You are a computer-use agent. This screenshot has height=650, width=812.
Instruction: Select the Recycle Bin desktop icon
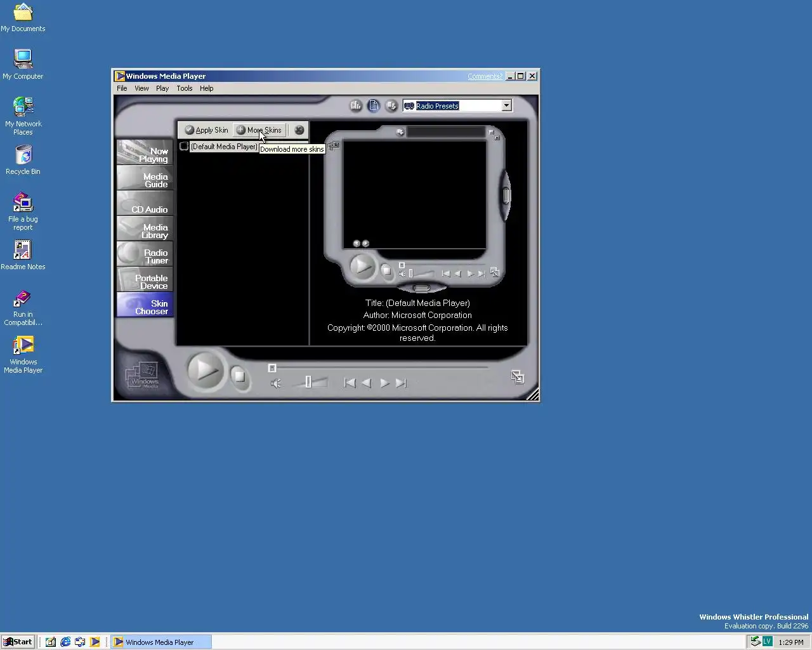[23, 160]
